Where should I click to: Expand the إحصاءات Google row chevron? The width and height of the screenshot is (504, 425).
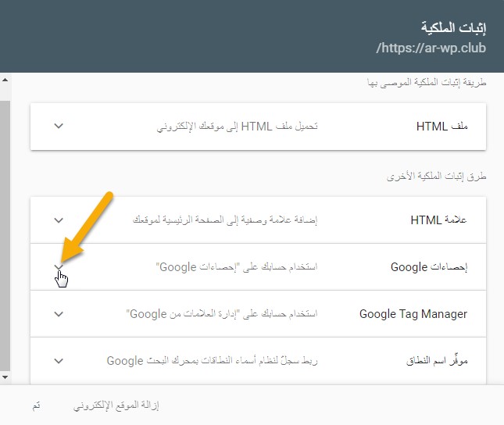(x=59, y=266)
